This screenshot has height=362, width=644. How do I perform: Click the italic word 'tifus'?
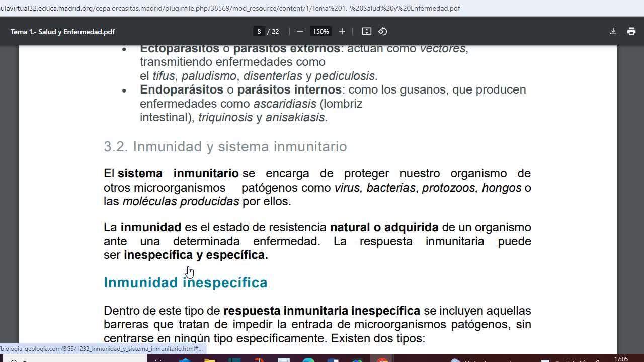coord(164,76)
